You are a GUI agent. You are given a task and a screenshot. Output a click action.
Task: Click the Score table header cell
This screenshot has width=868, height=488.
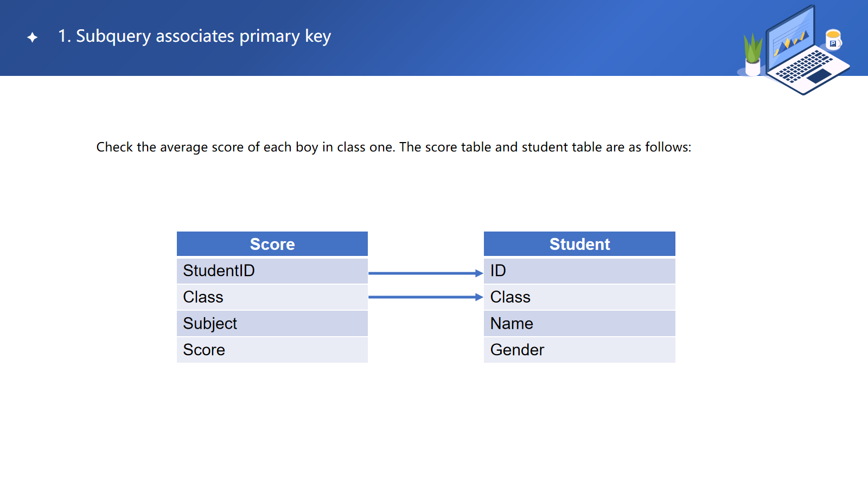tap(272, 244)
